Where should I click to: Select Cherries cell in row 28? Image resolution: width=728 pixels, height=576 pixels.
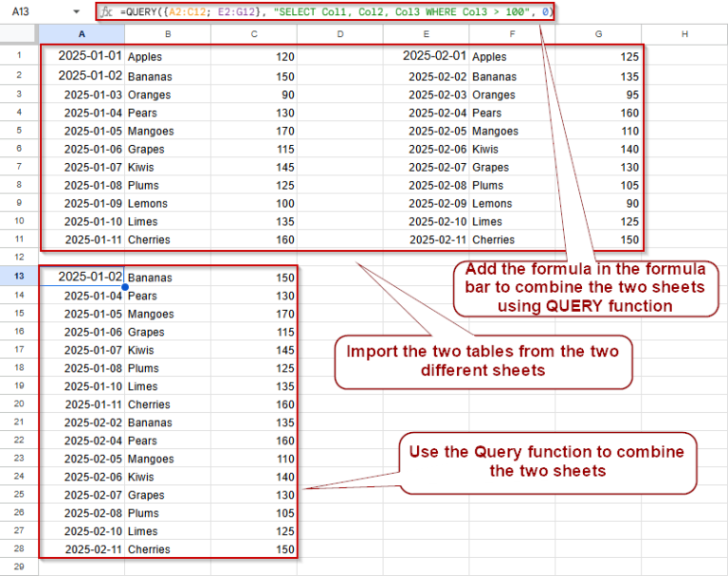(x=167, y=549)
